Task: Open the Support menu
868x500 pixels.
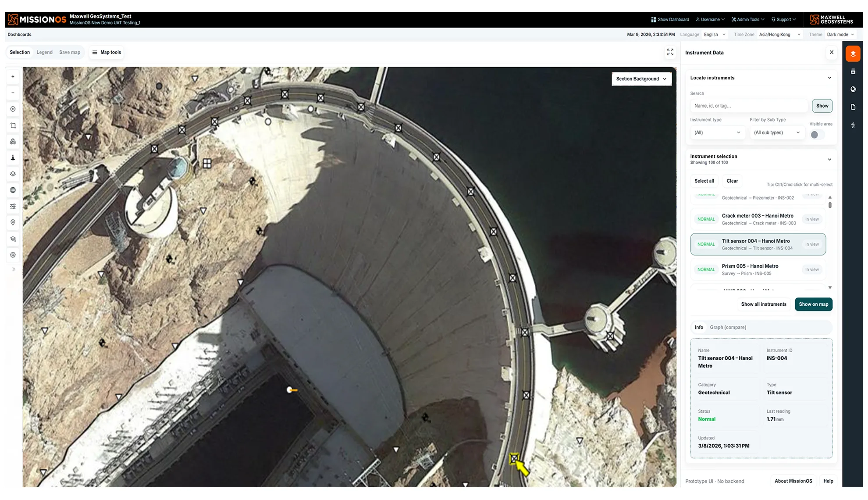Action: pos(784,20)
